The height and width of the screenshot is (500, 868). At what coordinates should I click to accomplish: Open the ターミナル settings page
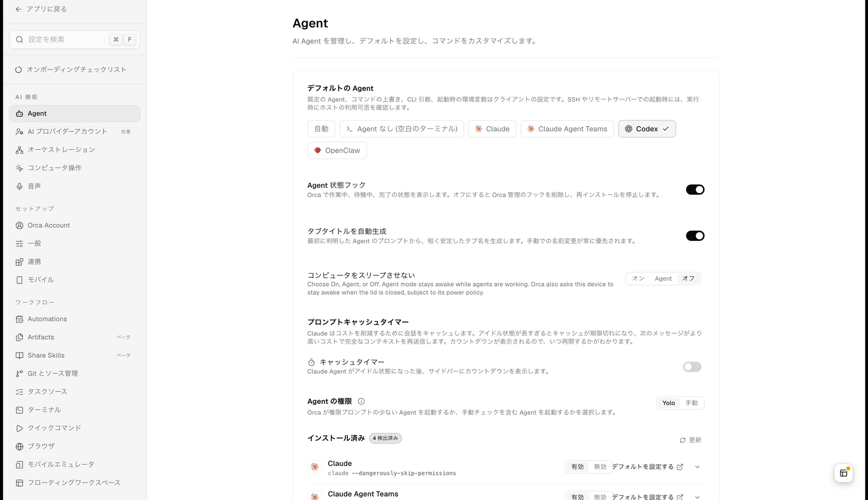[75, 410]
